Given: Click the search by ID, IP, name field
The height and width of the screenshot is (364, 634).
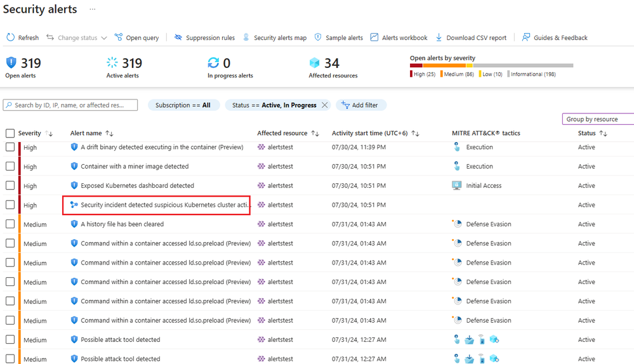Looking at the screenshot, I should coord(70,105).
